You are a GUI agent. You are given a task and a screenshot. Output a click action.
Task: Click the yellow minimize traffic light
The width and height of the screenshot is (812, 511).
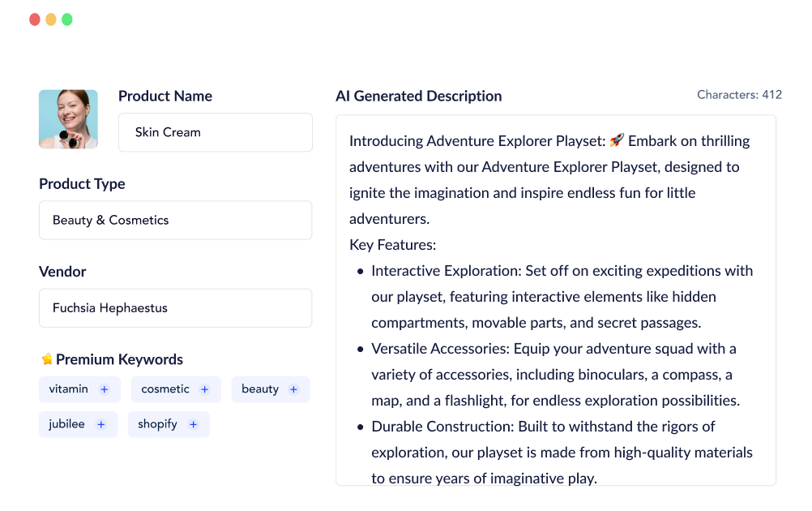51,18
